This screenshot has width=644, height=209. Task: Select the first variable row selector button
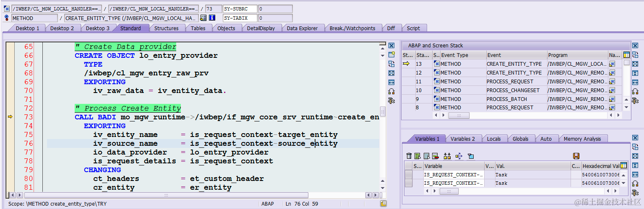tap(408, 175)
